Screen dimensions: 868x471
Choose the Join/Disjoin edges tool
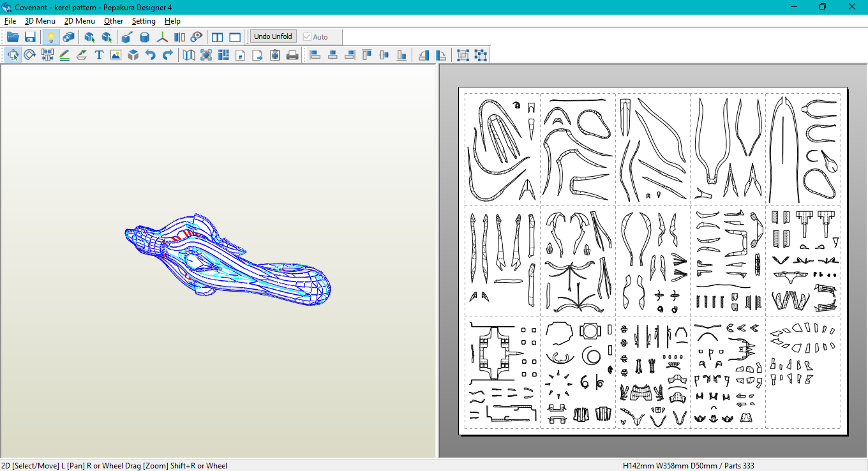(x=47, y=55)
